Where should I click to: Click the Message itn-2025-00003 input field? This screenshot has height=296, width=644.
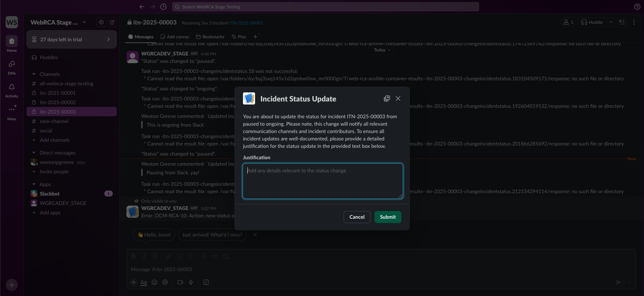point(381,269)
